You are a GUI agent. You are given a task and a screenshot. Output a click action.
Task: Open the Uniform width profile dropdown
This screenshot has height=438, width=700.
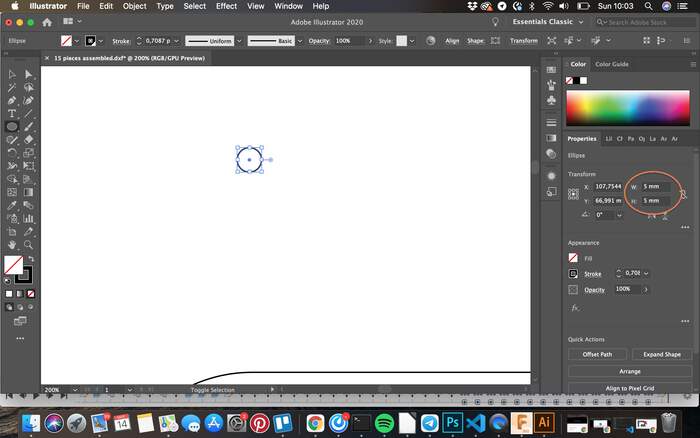click(x=239, y=41)
